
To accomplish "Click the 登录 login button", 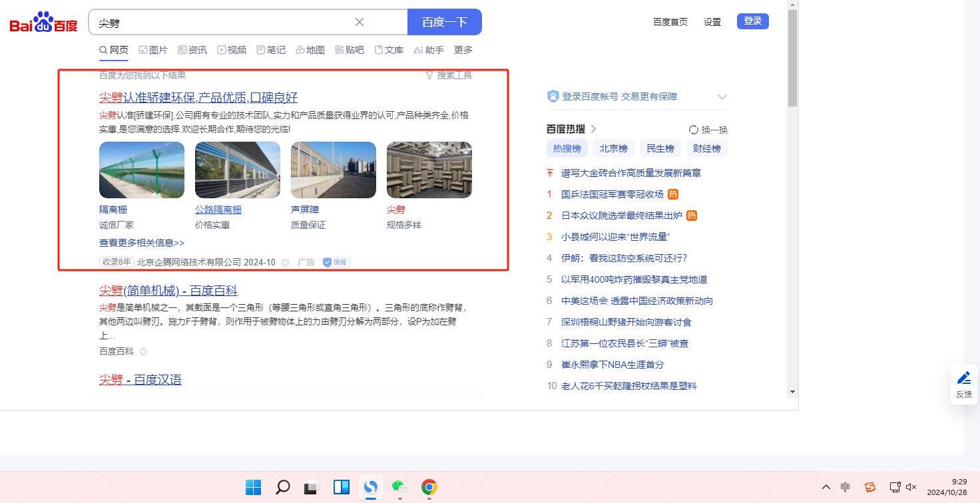I will (752, 21).
